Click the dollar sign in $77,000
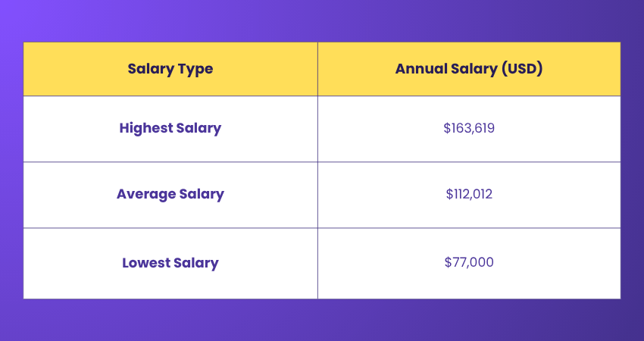The width and height of the screenshot is (644, 341). click(x=449, y=263)
